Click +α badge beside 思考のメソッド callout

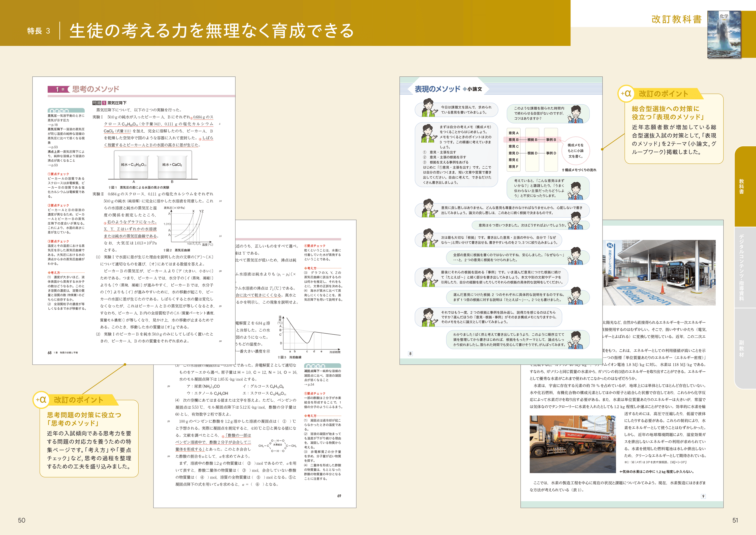pyautogui.click(x=41, y=400)
